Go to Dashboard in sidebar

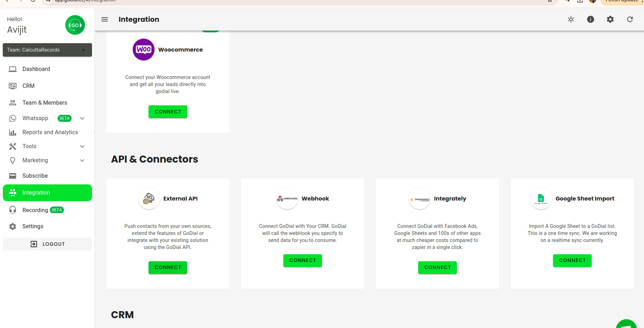47,69
